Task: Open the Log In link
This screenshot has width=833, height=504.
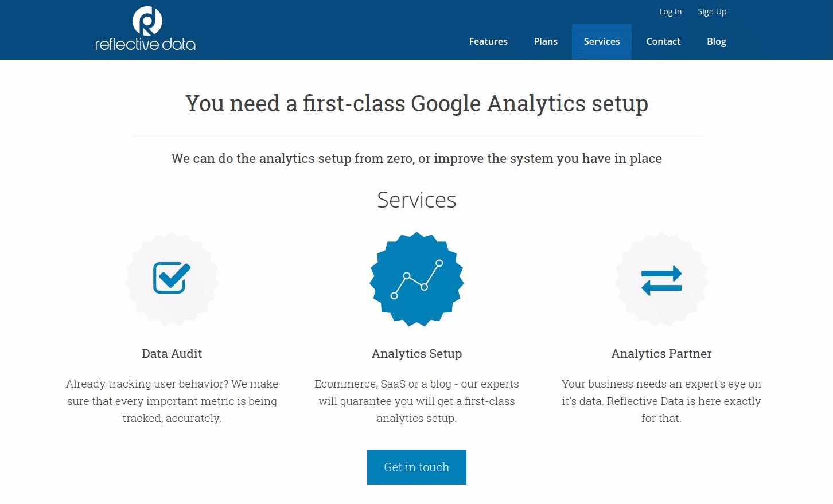Action: point(670,11)
